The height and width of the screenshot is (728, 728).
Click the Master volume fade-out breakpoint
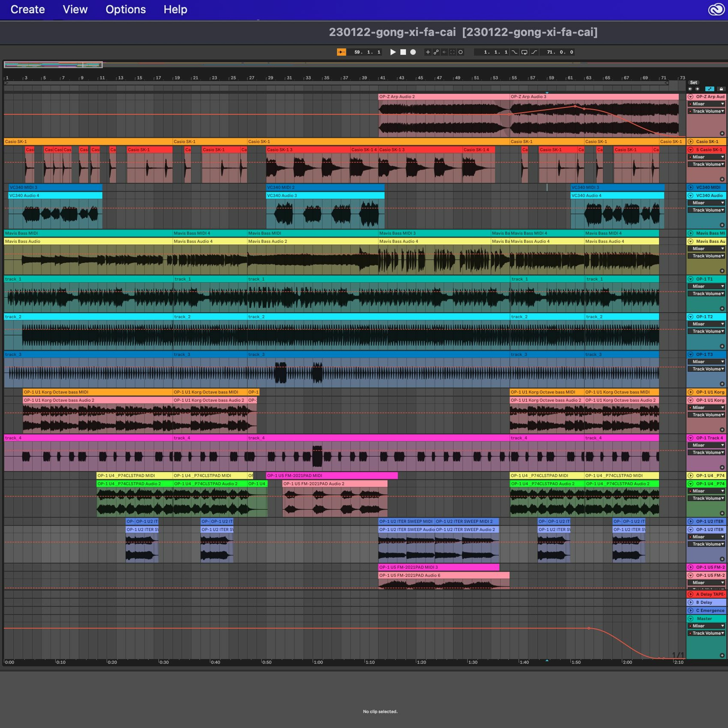[588, 628]
